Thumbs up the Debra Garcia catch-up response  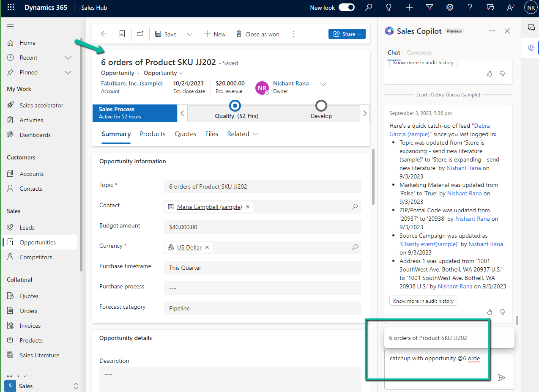(490, 312)
